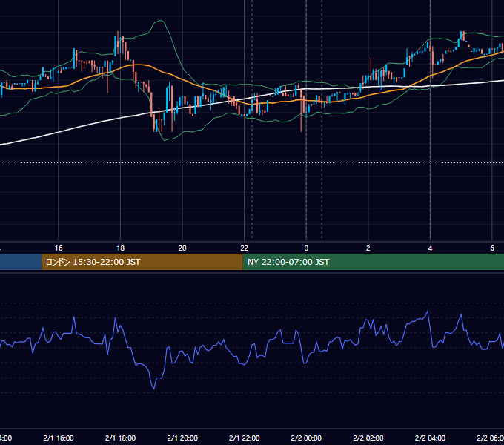This screenshot has height=445, width=504.
Task: Click the "2/1 18:00" indicator axis label
Action: pyautogui.click(x=121, y=438)
